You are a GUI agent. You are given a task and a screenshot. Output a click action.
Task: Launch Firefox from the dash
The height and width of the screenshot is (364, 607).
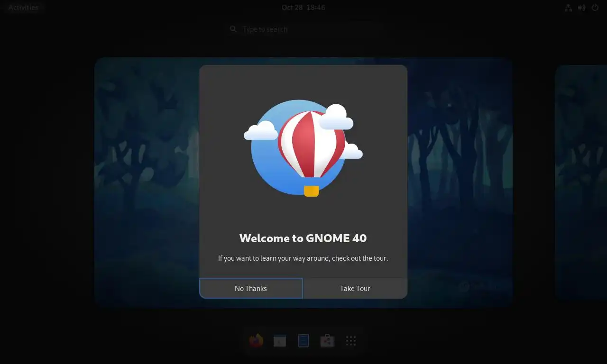coord(256,340)
